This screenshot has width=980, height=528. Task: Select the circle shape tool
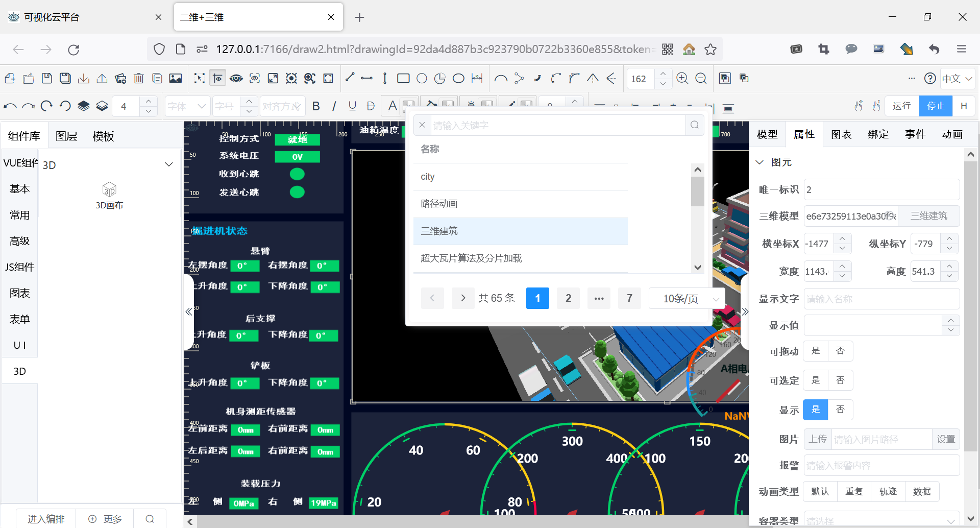click(x=422, y=78)
